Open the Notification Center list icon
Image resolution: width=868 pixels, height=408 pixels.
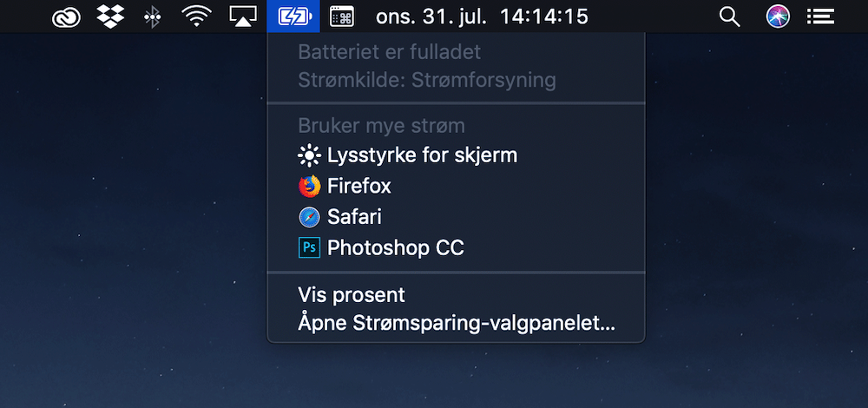(820, 16)
